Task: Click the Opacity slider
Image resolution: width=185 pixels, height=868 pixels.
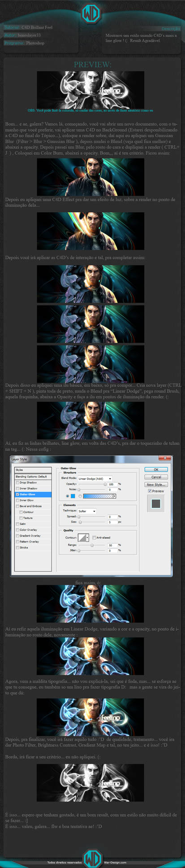Action: (93, 484)
